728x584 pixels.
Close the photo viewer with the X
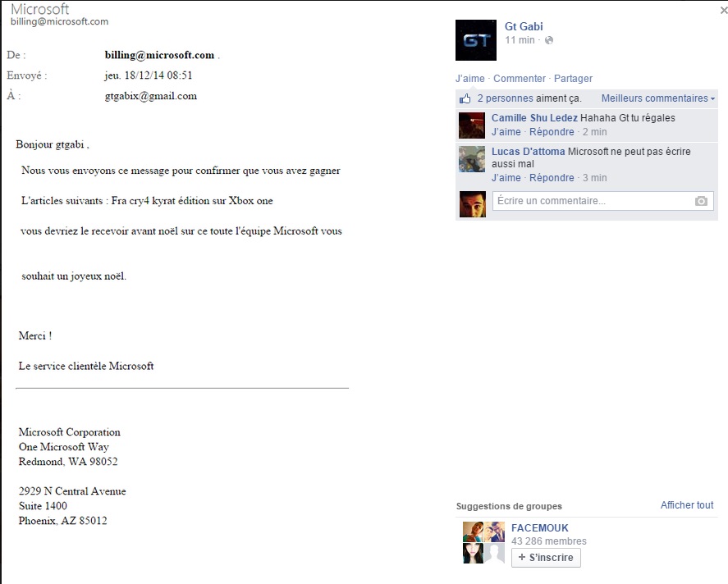[724, 10]
